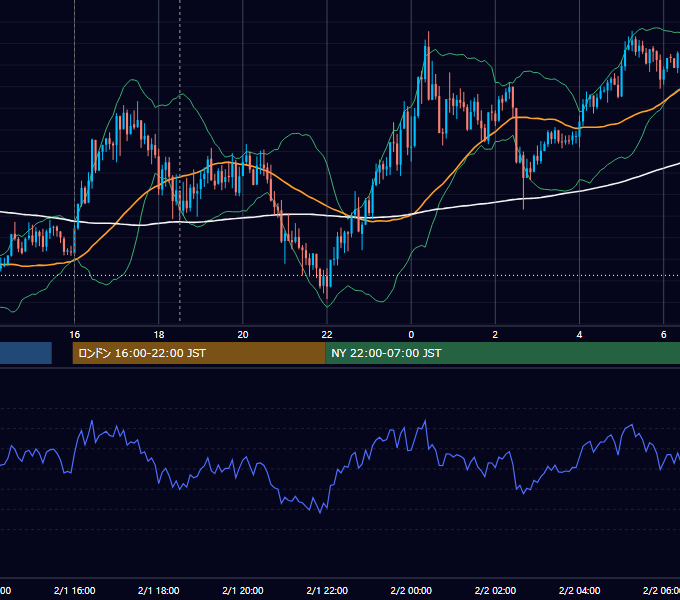Viewport: 680px width, 600px height.
Task: Click the '2/2 02:00' date label
Action: pos(495,590)
